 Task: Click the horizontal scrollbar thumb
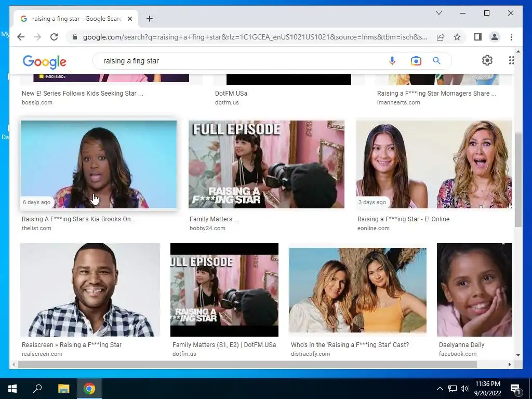pyautogui.click(x=247, y=364)
